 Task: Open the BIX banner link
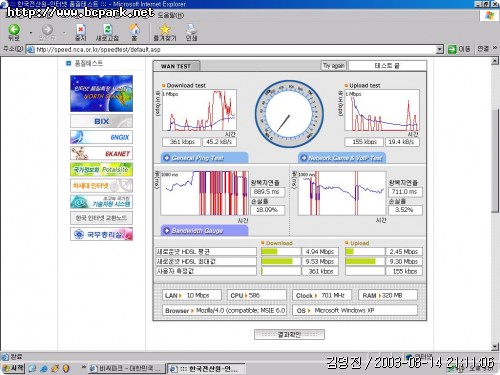101,121
